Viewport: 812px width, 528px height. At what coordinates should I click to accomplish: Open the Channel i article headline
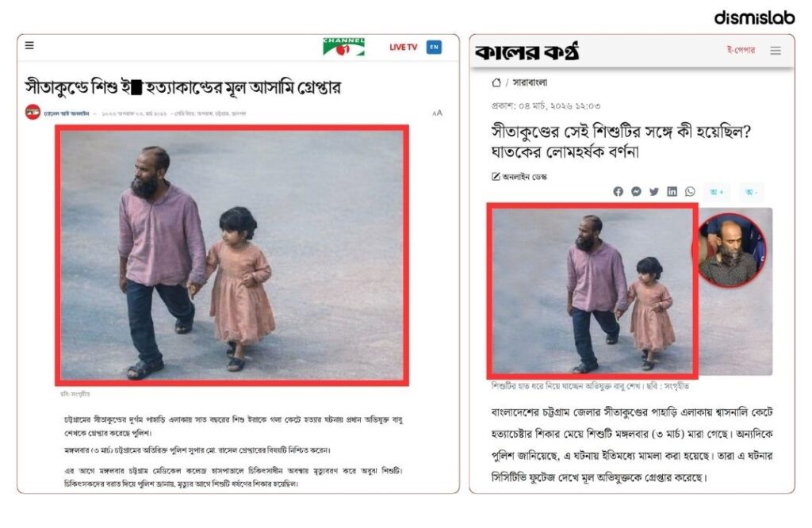coord(183,87)
